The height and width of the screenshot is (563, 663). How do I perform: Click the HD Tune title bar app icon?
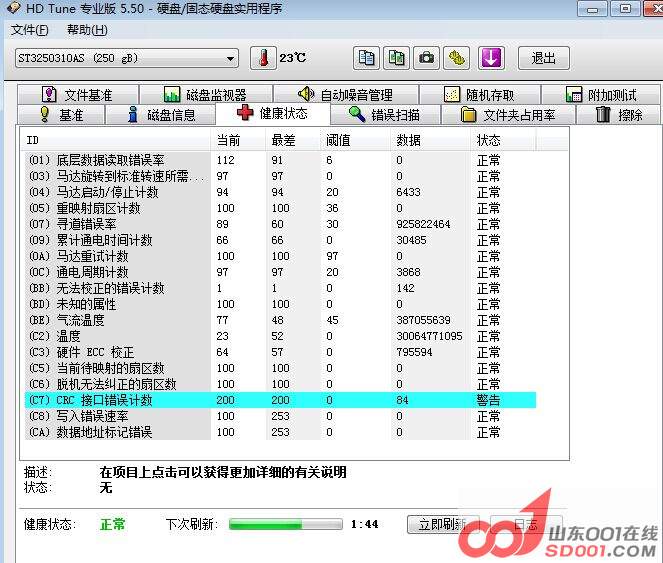pos(14,7)
